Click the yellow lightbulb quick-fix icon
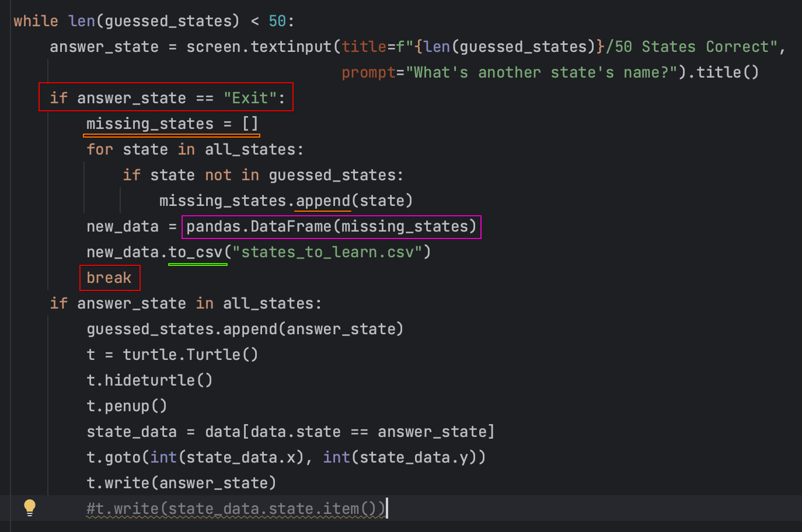This screenshot has height=532, width=802. point(30,508)
